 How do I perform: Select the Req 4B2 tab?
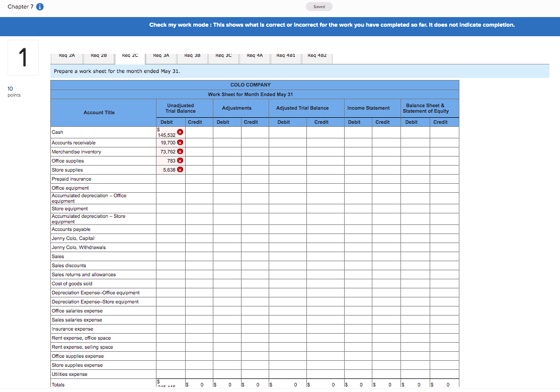point(317,55)
